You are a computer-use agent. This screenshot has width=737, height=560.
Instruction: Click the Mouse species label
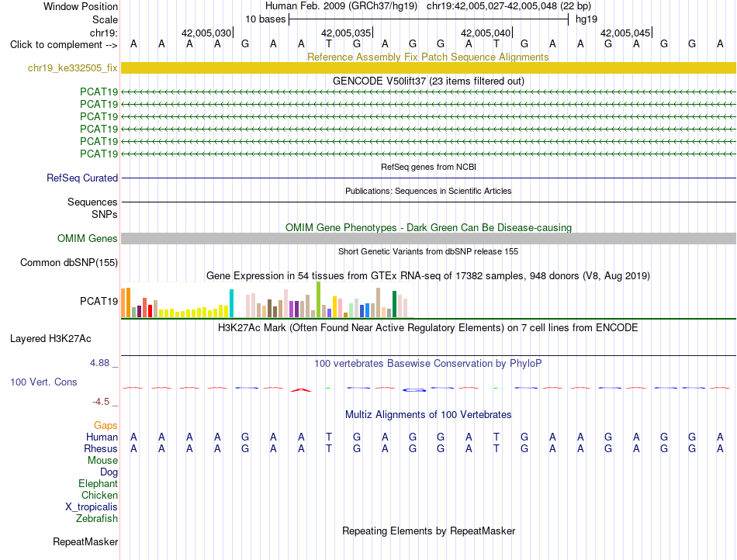pos(102,461)
